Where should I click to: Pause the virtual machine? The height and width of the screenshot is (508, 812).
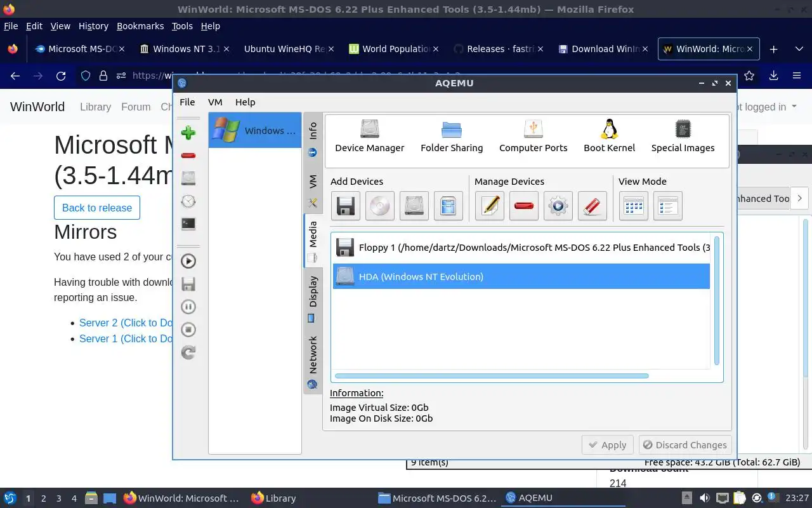pos(188,307)
